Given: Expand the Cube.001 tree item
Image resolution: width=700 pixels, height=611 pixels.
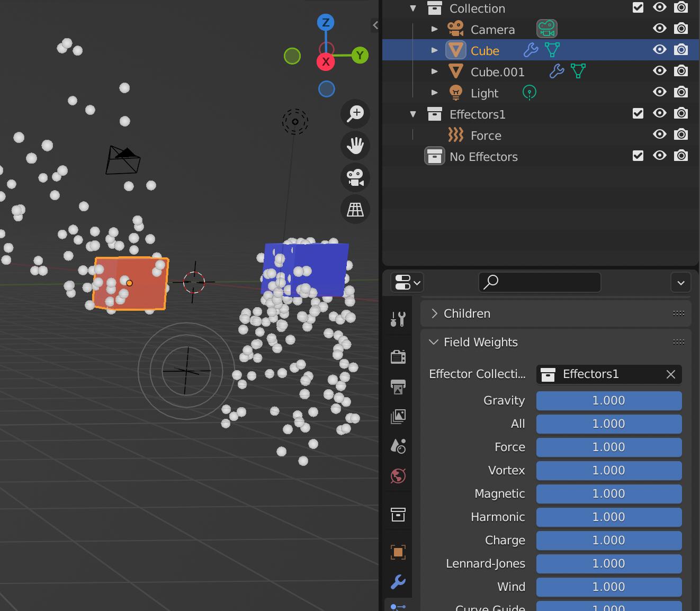Looking at the screenshot, I should pyautogui.click(x=435, y=71).
